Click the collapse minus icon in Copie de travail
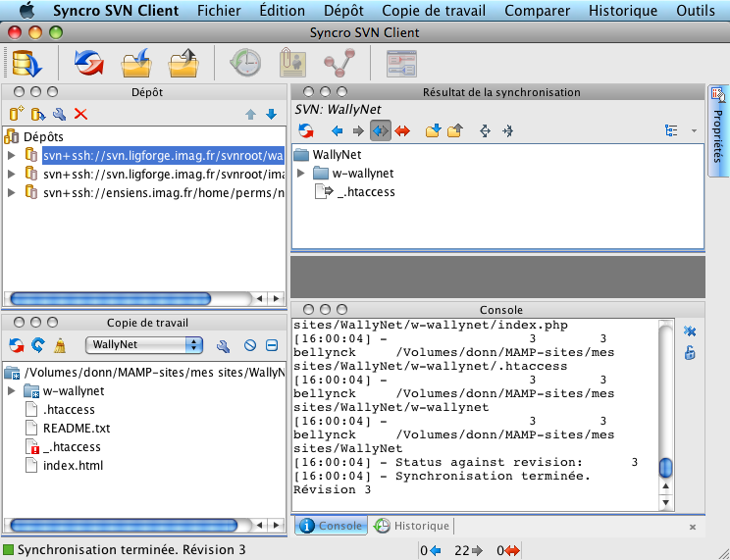 click(272, 345)
